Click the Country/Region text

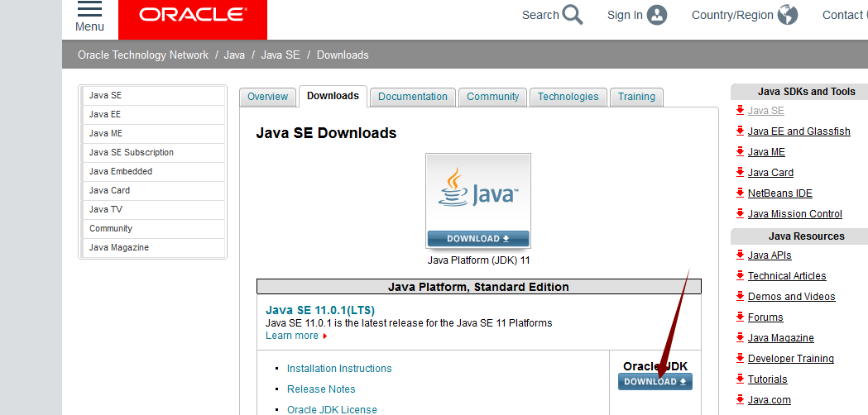(732, 16)
